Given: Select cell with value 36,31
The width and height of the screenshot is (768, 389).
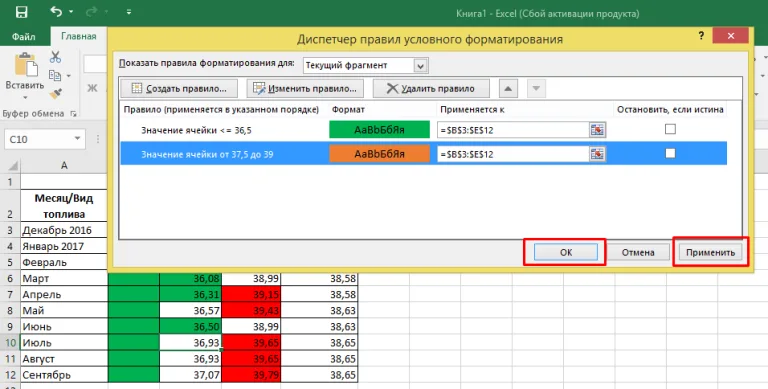Looking at the screenshot, I should (191, 294).
